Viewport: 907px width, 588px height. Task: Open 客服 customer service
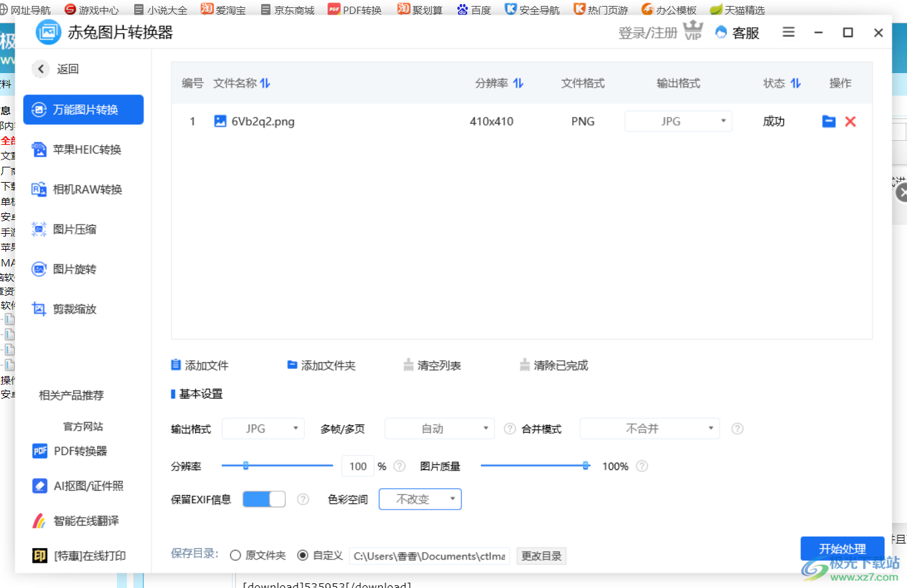click(x=738, y=33)
